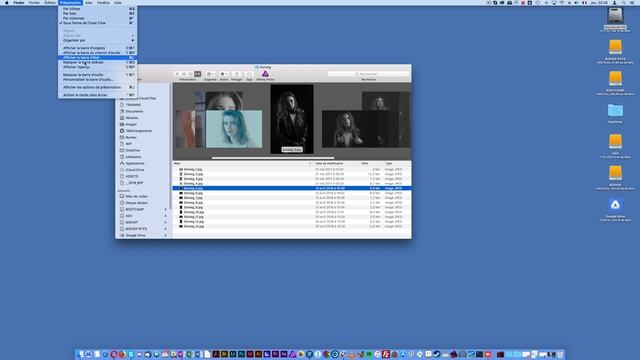The height and width of the screenshot is (360, 640).
Task: Activate the Cover Flow view button in toolbar
Action: pyautogui.click(x=198, y=74)
